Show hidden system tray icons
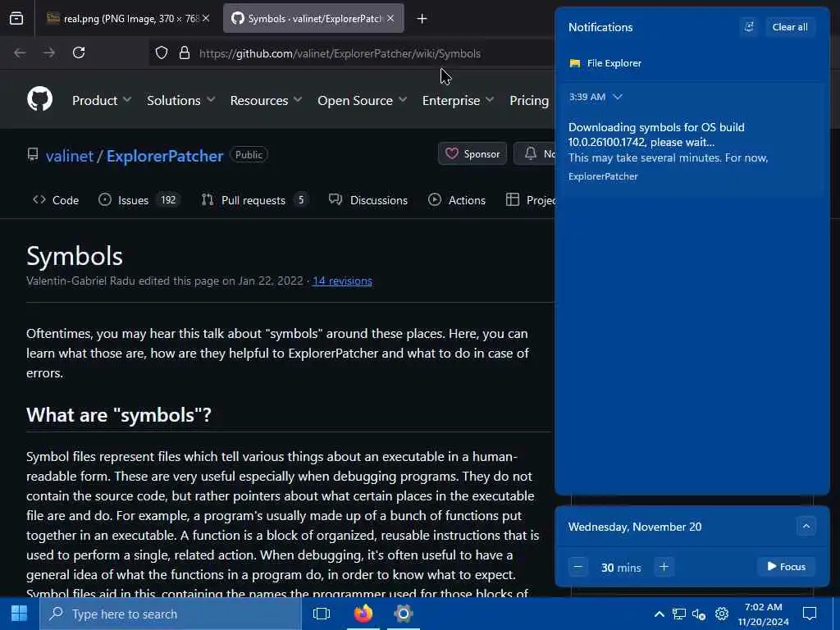This screenshot has height=630, width=840. point(660,614)
